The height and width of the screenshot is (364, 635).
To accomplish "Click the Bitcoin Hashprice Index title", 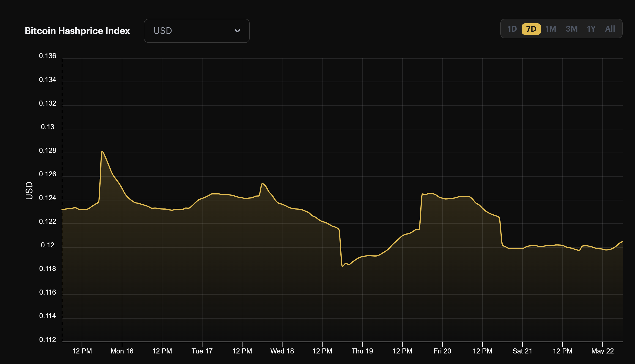I will [x=77, y=31].
